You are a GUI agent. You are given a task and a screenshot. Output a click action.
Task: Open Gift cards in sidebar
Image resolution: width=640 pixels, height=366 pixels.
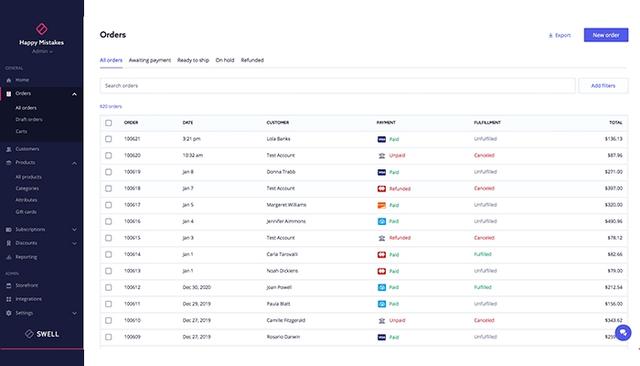click(x=26, y=212)
